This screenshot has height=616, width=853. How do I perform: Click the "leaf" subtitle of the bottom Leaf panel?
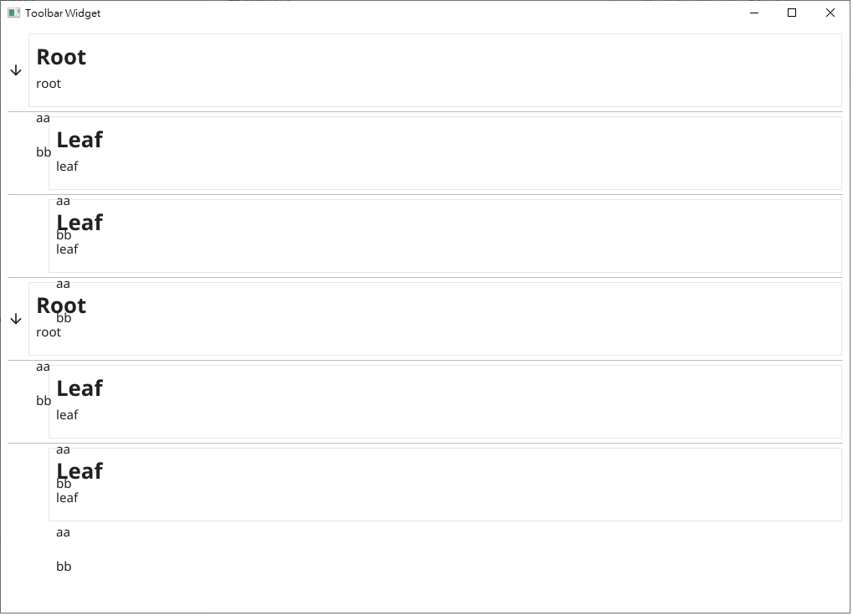point(66,498)
